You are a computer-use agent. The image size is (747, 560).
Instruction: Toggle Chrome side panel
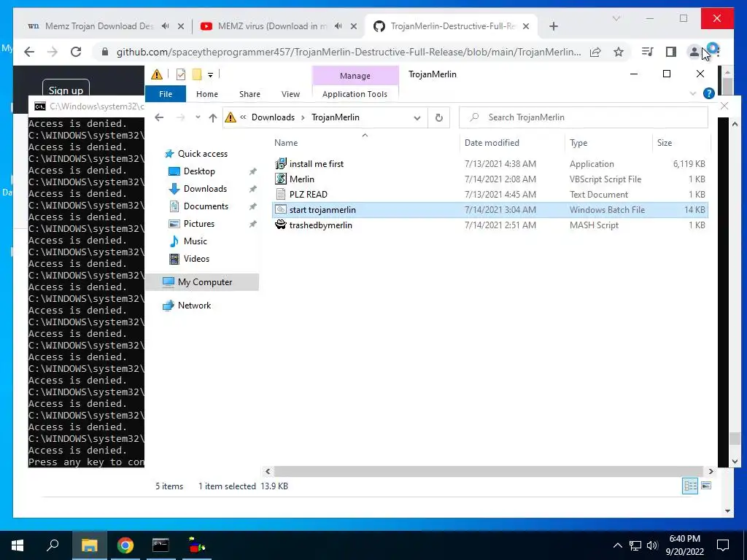pyautogui.click(x=671, y=52)
